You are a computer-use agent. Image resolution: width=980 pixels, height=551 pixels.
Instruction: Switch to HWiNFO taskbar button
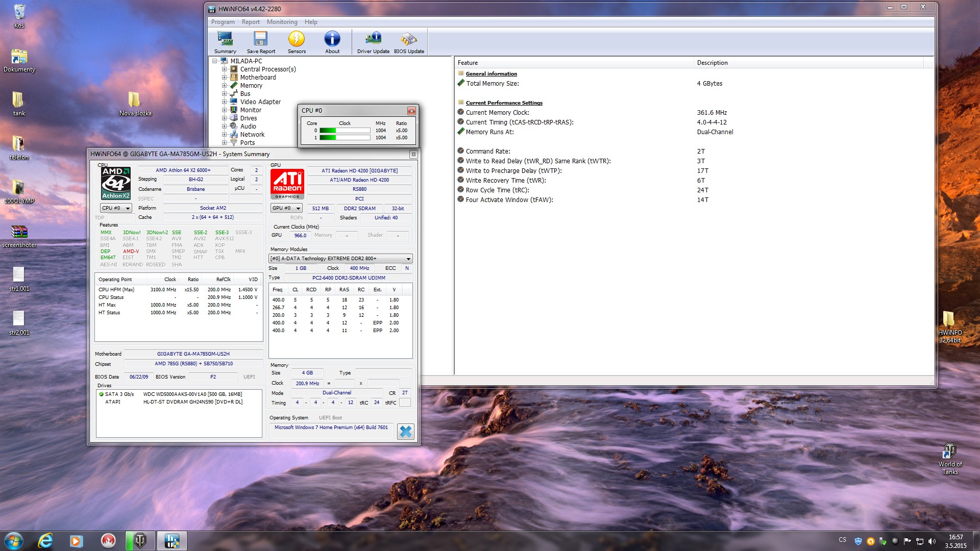coord(171,541)
